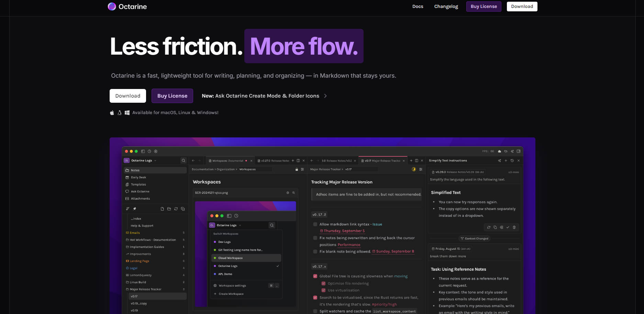The height and width of the screenshot is (314, 644).
Task: Click the chevron after 'New: Ask Octarine Create Mode'
Action: [325, 96]
